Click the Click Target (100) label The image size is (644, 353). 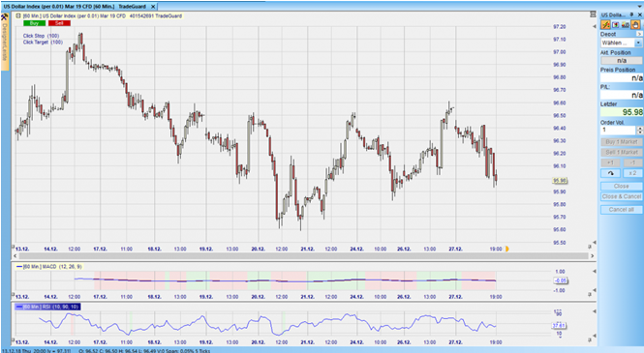point(43,42)
